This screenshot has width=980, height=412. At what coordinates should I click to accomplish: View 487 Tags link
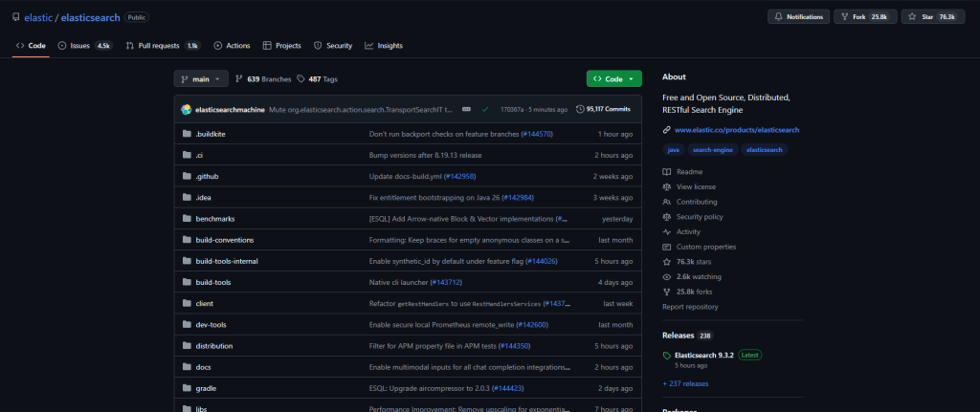[318, 79]
